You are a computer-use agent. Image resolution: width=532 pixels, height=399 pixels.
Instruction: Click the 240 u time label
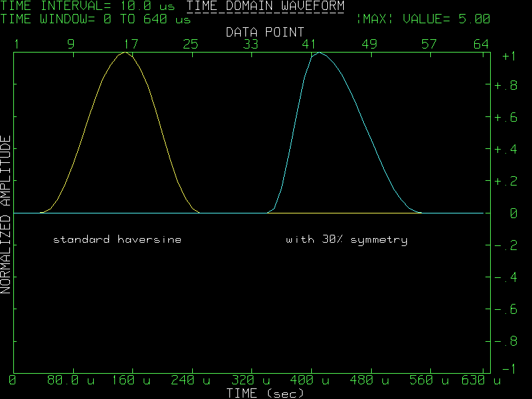pos(190,380)
